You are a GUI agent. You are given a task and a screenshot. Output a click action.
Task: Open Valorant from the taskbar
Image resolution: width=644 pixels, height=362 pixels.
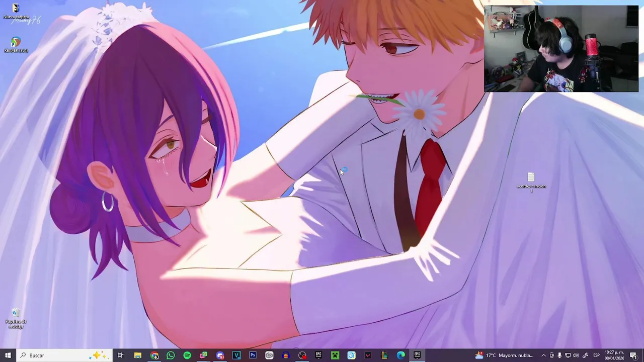[368, 355]
